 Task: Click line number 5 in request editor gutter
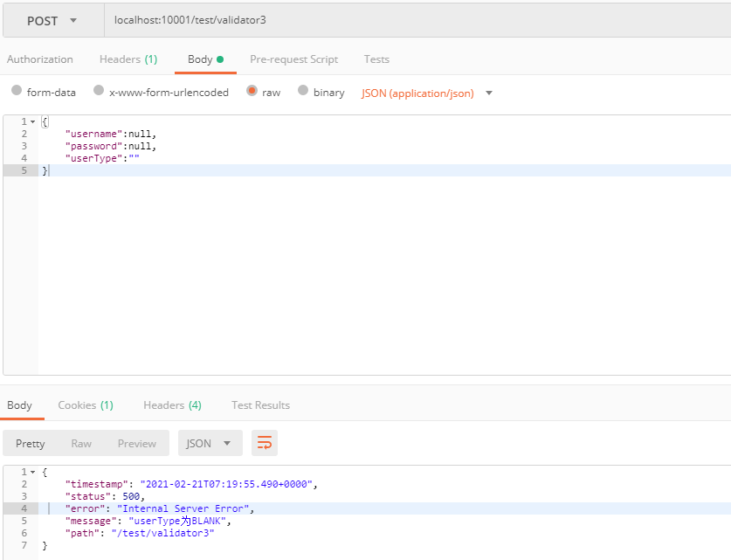(24, 170)
